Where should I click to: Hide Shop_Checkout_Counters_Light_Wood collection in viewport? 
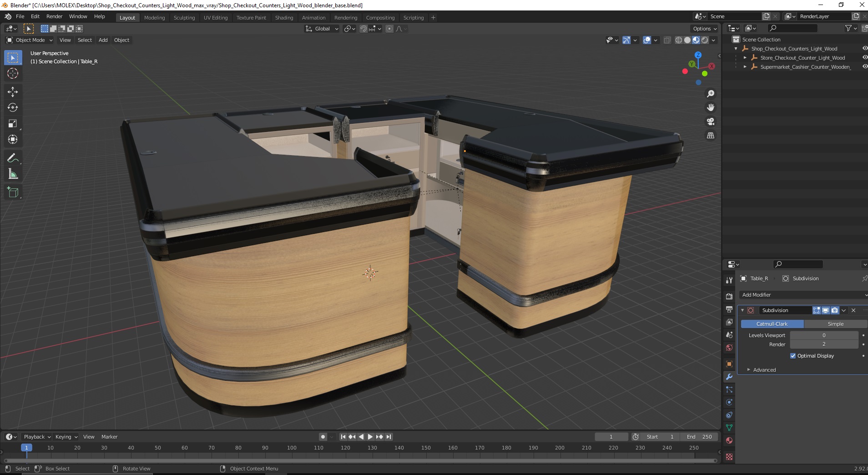pos(865,48)
